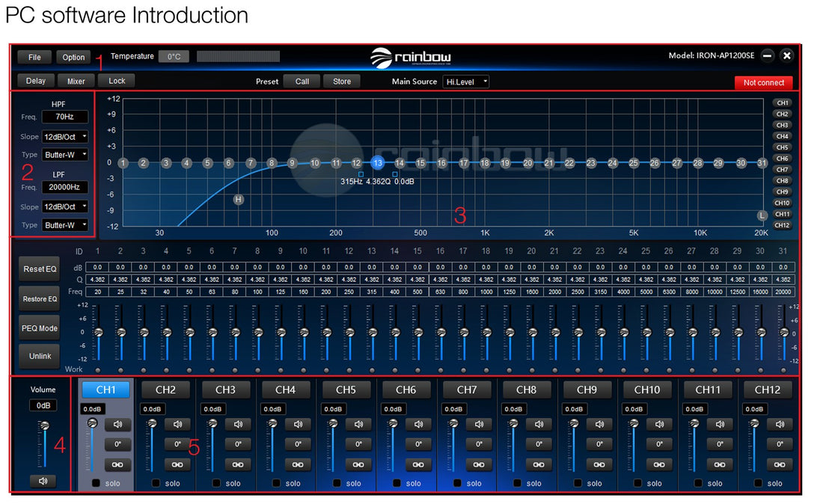This screenshot has width=823, height=504.
Task: Open the HPF Slope dropdown
Action: coord(65,137)
